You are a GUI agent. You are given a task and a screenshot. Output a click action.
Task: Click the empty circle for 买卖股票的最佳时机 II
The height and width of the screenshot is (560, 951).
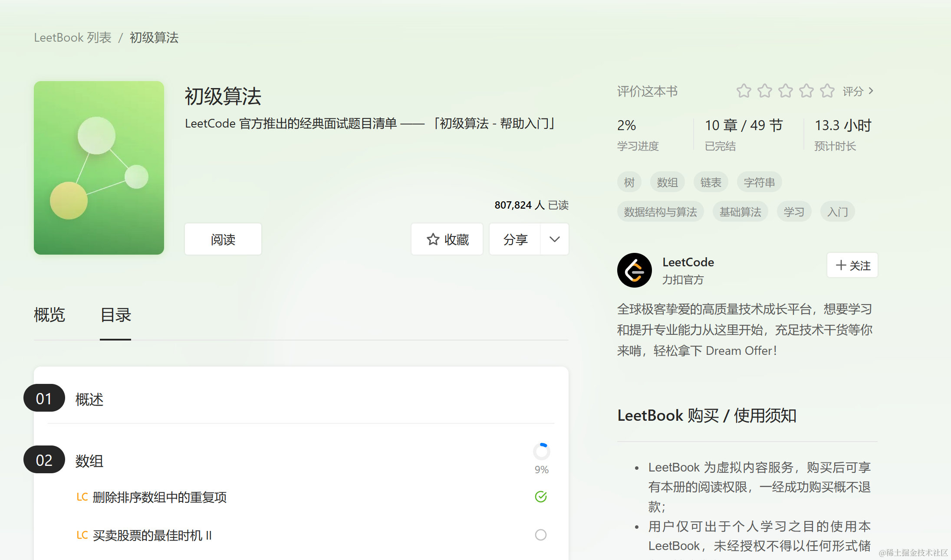pyautogui.click(x=541, y=535)
